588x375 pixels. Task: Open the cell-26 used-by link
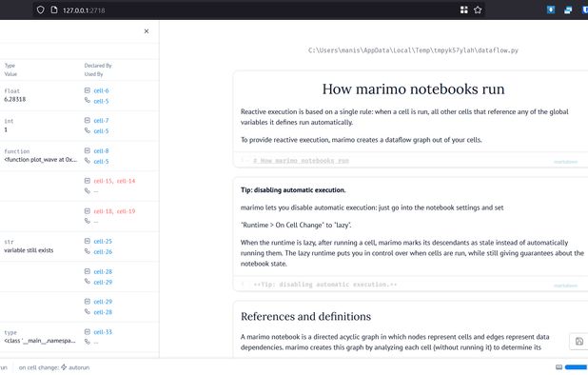(103, 252)
